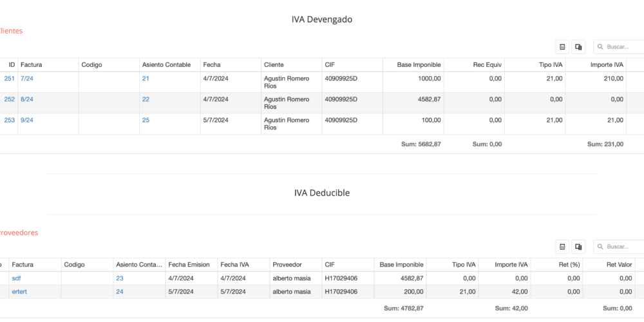
Task: Open accounting entry 22
Action: point(146,99)
